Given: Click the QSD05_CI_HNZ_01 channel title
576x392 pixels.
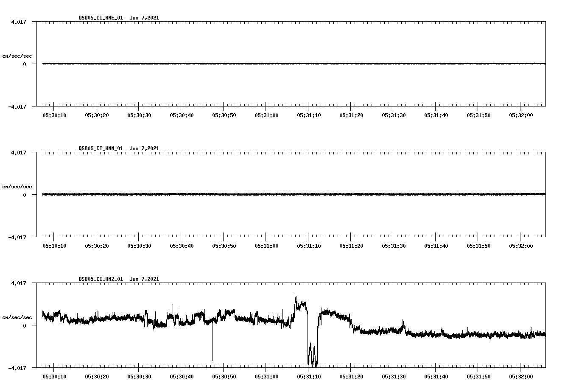Looking at the screenshot, I should coord(101,279).
